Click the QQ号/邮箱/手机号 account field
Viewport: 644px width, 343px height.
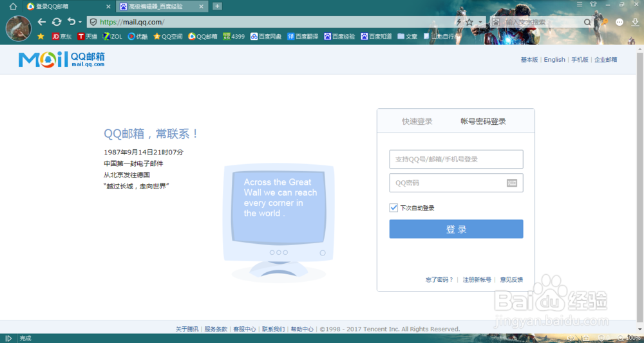coord(457,159)
